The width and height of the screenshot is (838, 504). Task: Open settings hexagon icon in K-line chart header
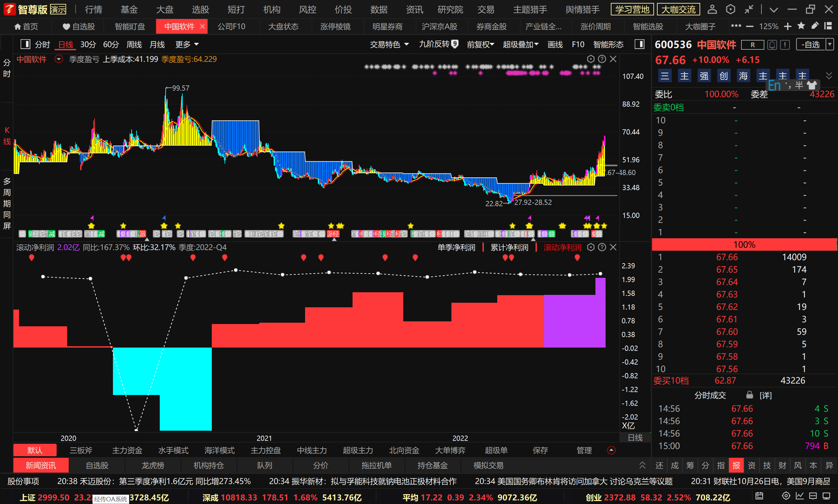591,59
